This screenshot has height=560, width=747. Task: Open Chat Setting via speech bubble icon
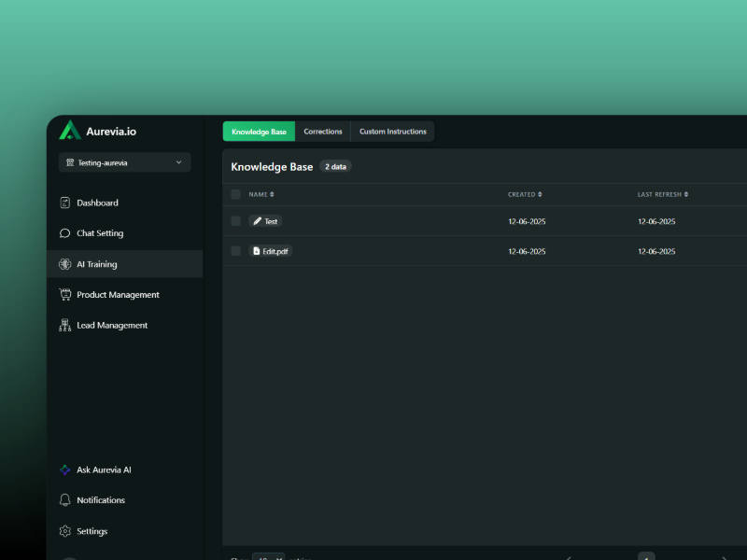[65, 233]
